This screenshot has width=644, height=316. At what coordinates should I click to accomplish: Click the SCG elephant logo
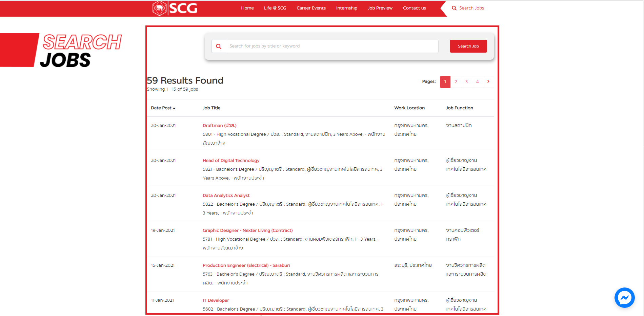175,8
